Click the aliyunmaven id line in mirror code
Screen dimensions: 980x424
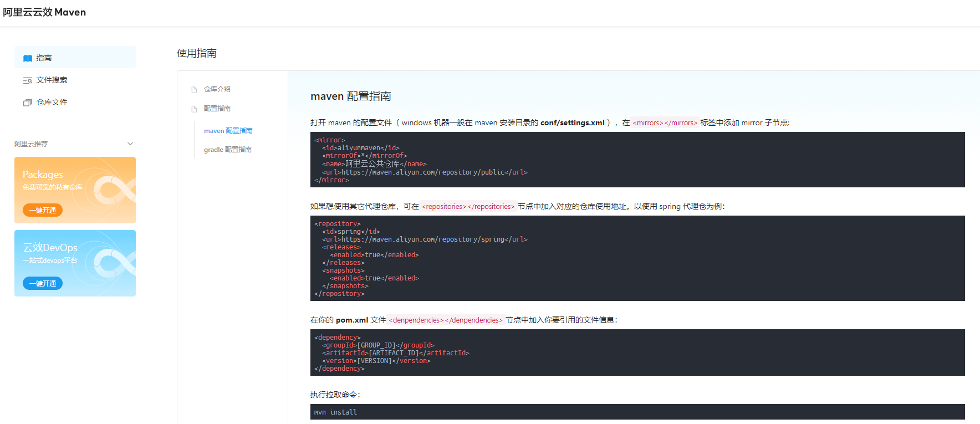361,148
